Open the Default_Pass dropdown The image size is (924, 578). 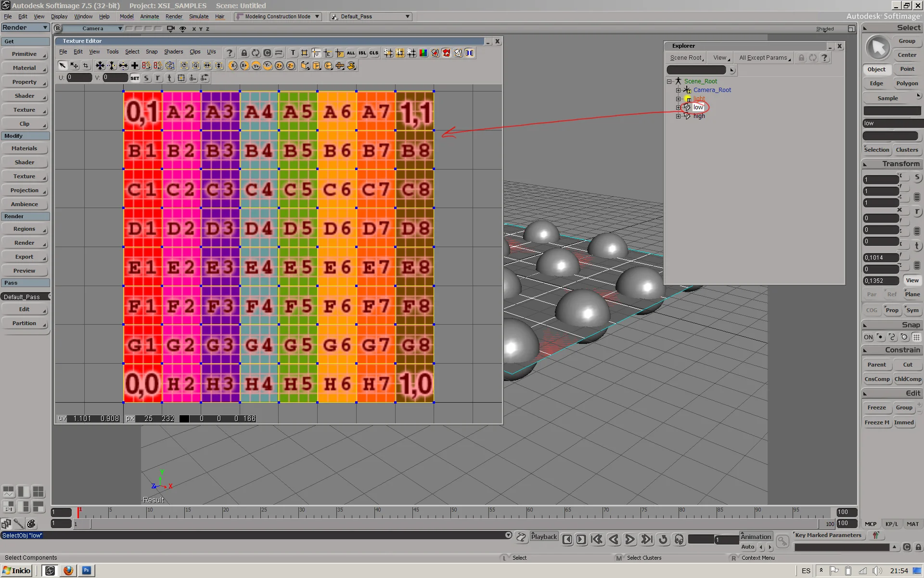pos(371,16)
